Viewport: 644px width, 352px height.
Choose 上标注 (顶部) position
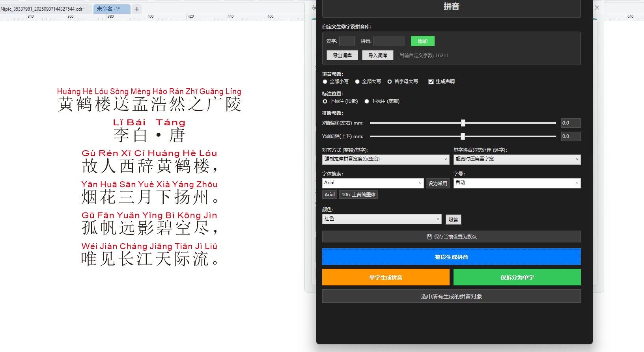pyautogui.click(x=340, y=101)
